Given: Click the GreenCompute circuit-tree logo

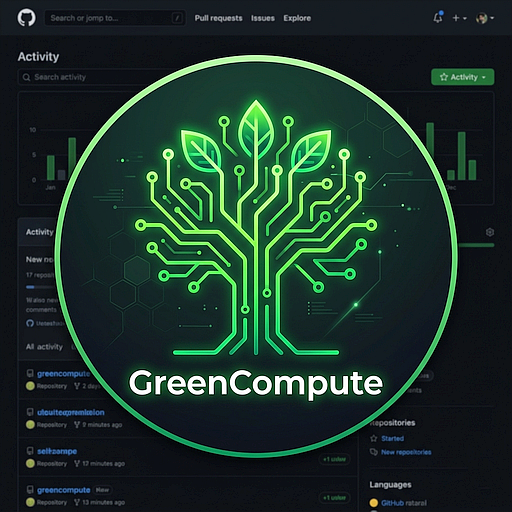Looking at the screenshot, I should (256, 227).
